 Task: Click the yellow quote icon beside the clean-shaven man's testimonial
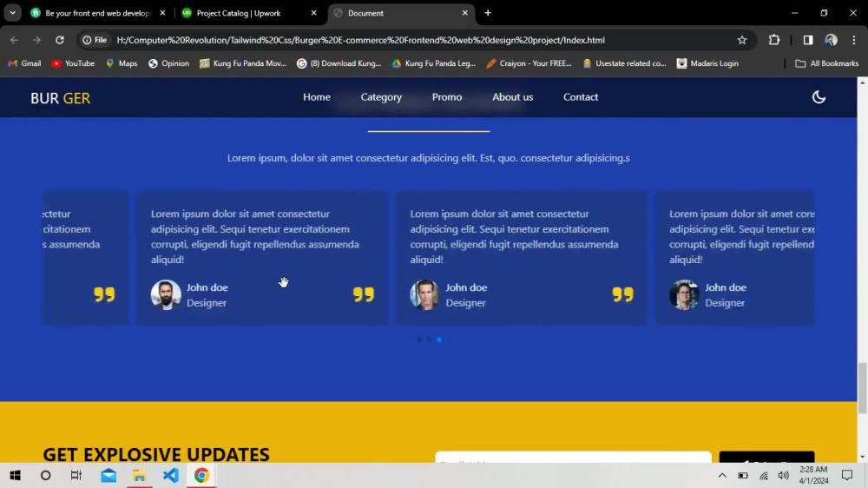point(622,294)
